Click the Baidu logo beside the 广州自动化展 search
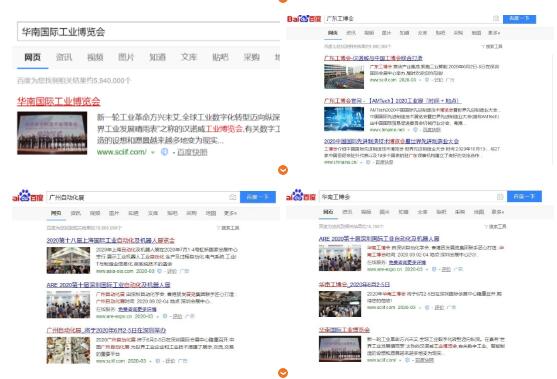The width and height of the screenshot is (557, 379). (x=27, y=196)
